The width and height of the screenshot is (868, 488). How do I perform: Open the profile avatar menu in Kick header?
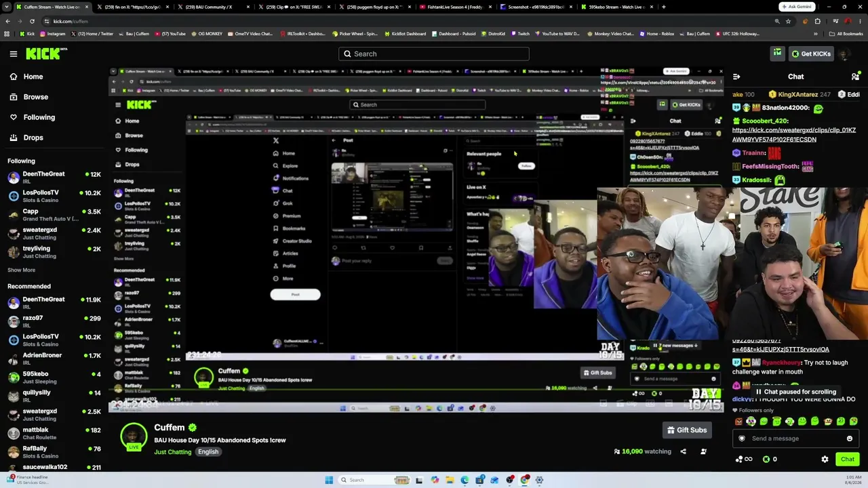(x=844, y=54)
